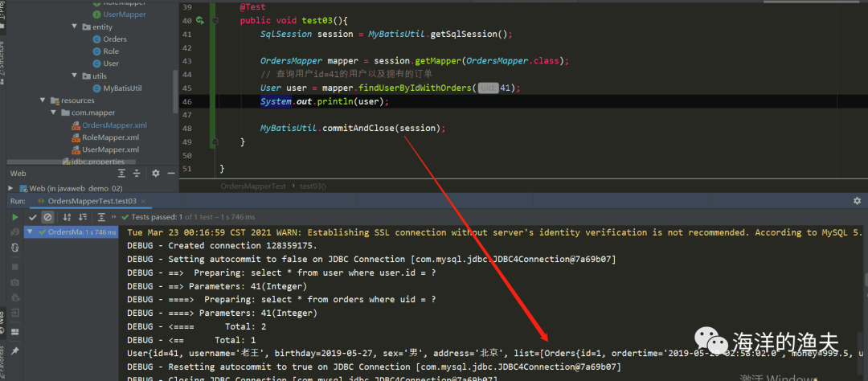Select the entity package folder
This screenshot has width=868, height=381.
tap(97, 27)
